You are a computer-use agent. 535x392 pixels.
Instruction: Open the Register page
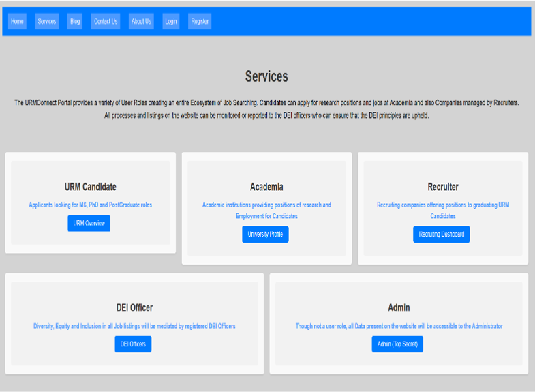coord(200,22)
